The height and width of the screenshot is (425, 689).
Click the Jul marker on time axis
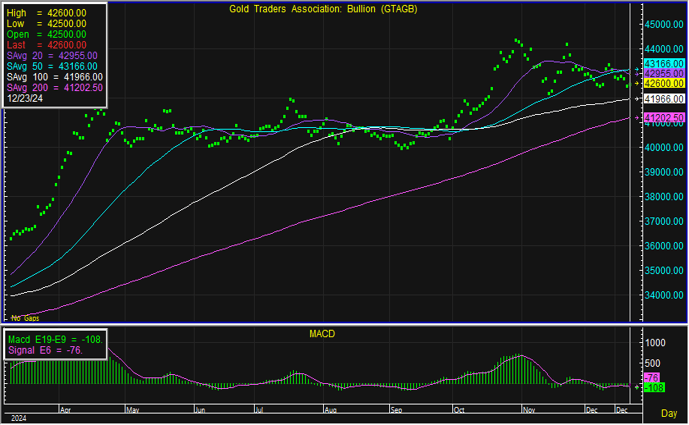[x=259, y=410]
